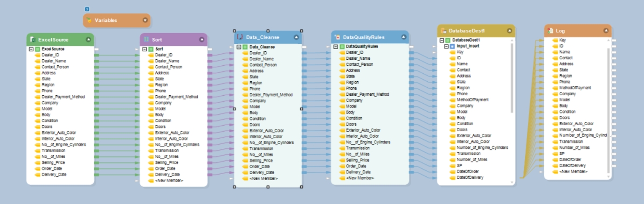Click New Member row in Log node
The height and width of the screenshot is (204, 644).
[x=573, y=172]
